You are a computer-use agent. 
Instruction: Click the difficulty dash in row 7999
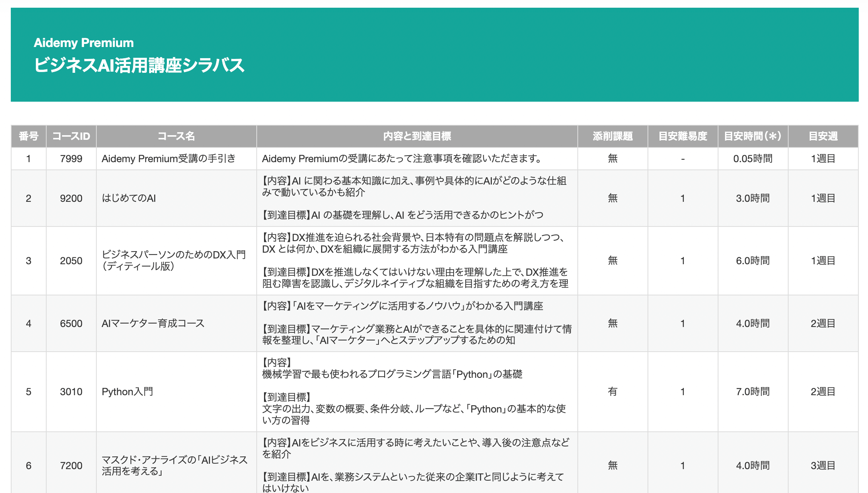[x=683, y=159]
